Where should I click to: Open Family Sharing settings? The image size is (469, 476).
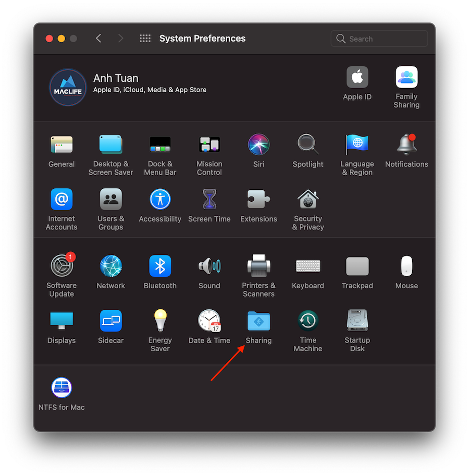click(406, 78)
